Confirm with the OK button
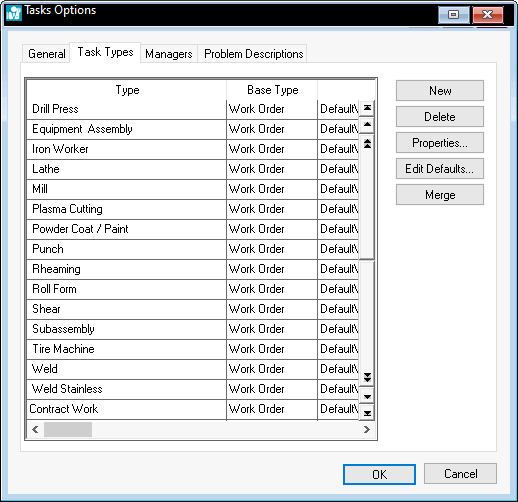 pyautogui.click(x=379, y=474)
